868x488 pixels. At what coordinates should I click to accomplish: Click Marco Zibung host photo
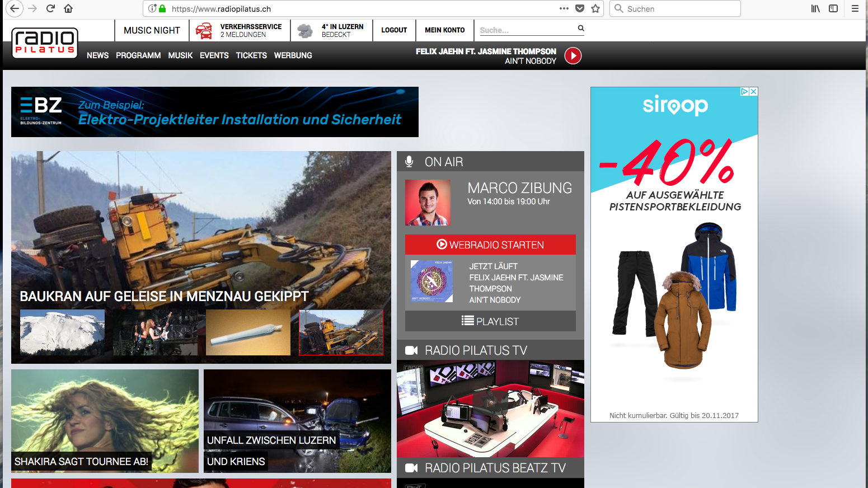428,203
